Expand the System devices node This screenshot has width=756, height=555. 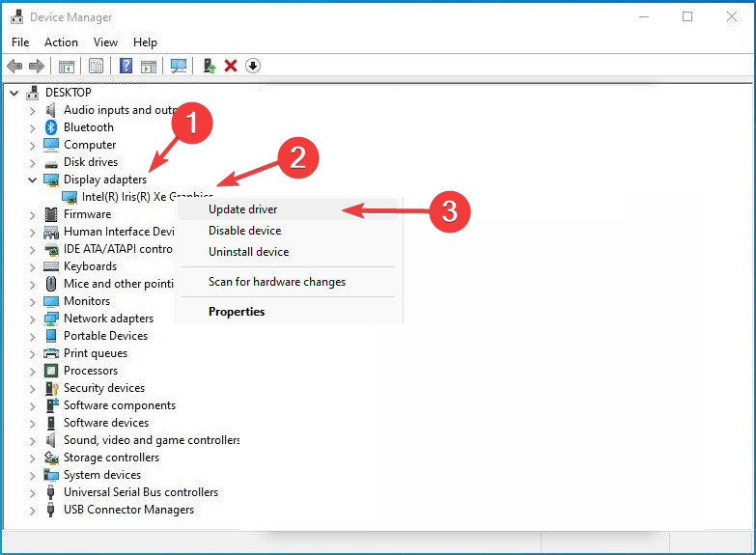click(32, 476)
